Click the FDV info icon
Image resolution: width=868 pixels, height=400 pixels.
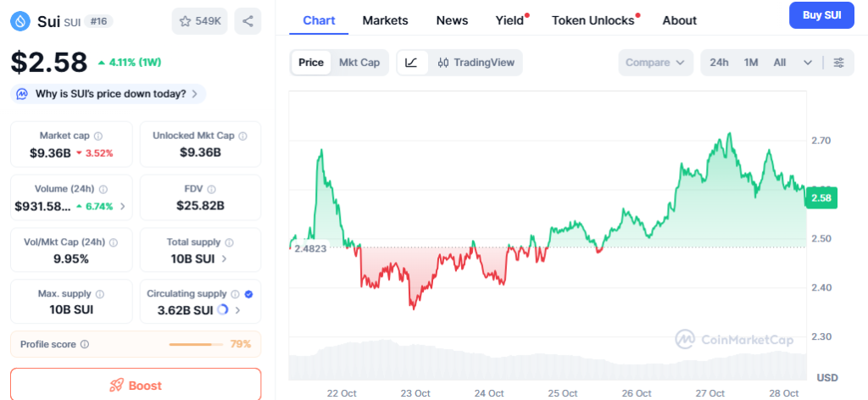click(x=211, y=189)
